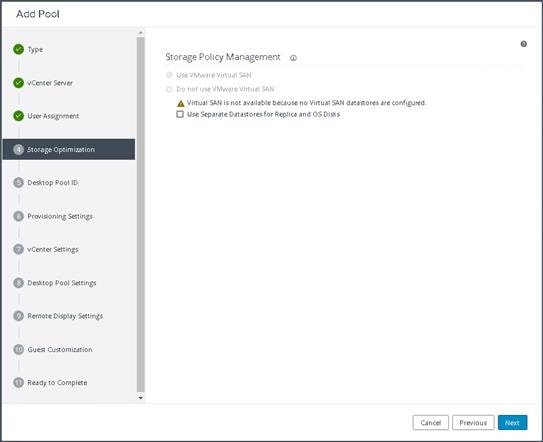Click the sidebar scrollbar down arrow

tap(141, 398)
